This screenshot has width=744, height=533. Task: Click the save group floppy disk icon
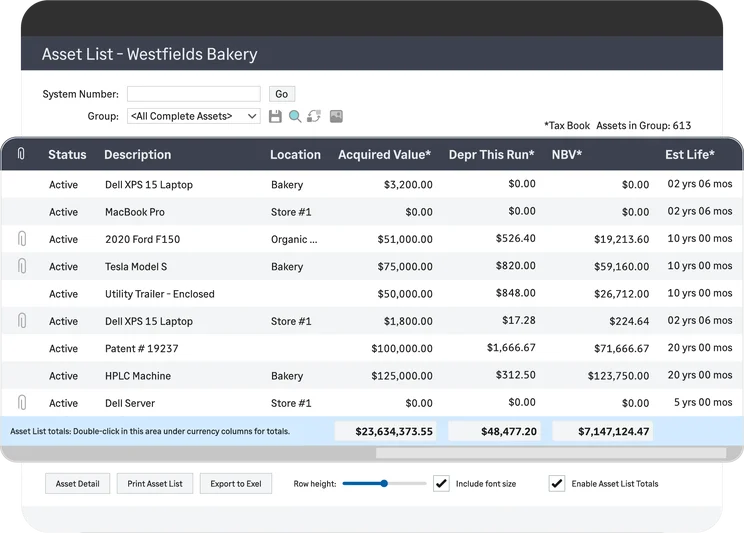(275, 116)
